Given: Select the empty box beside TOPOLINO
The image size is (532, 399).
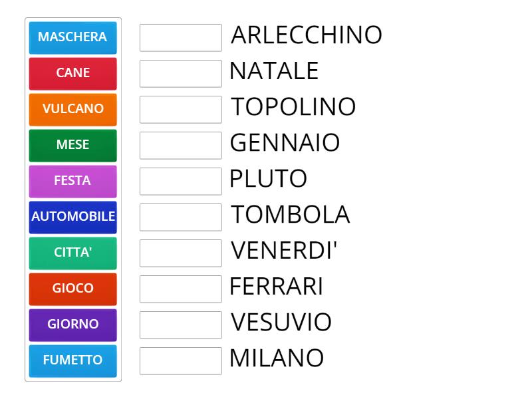Looking at the screenshot, I should (180, 109).
